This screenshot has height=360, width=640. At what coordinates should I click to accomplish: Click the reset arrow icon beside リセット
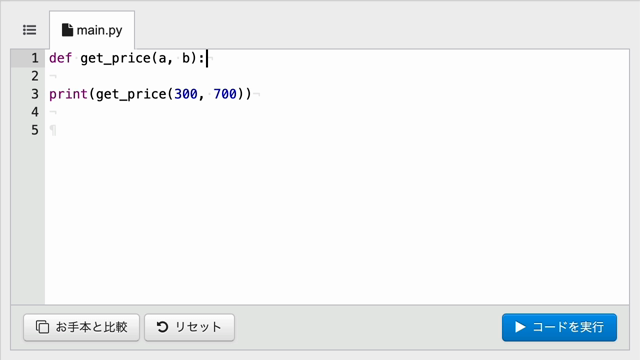tap(162, 327)
